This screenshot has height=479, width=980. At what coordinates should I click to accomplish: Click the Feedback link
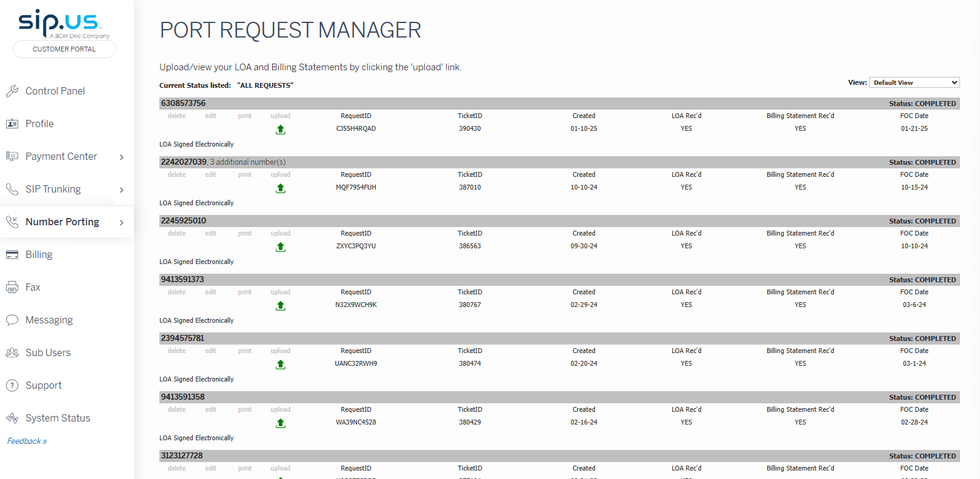(x=27, y=441)
